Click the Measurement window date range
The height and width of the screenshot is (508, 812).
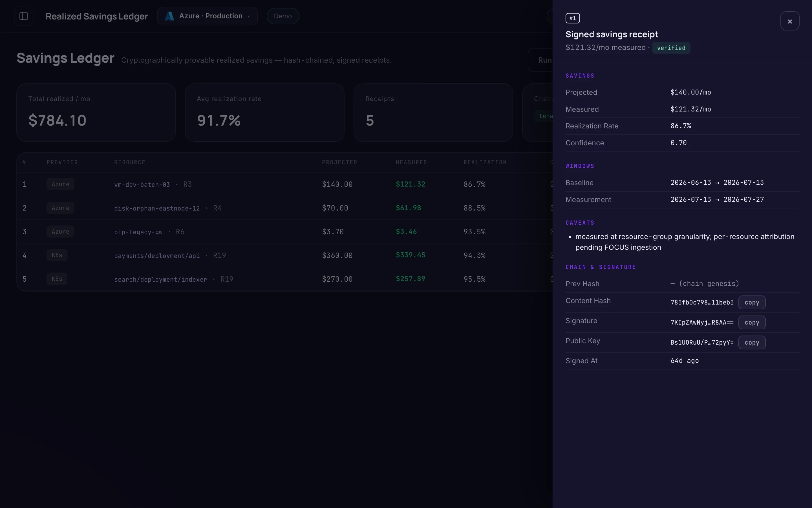point(717,199)
